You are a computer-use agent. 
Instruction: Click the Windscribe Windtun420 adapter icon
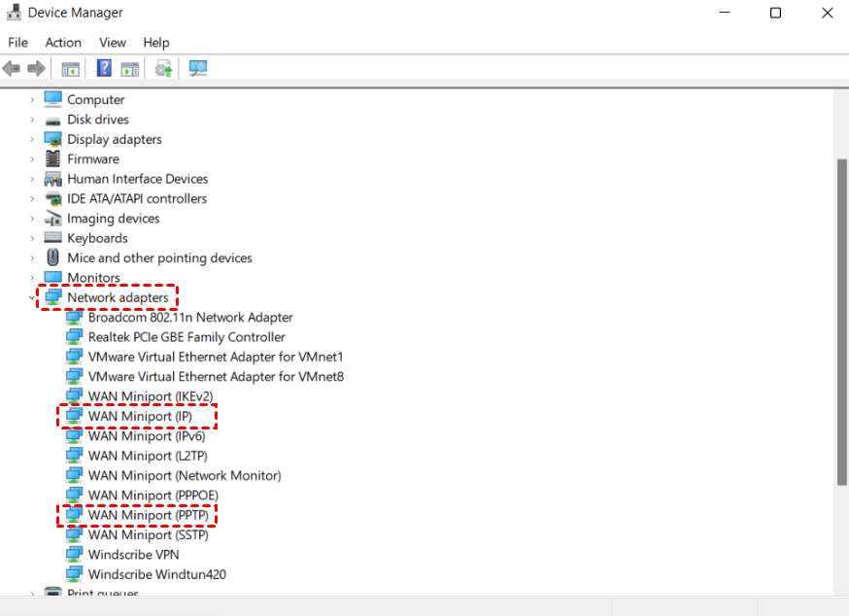[x=74, y=574]
